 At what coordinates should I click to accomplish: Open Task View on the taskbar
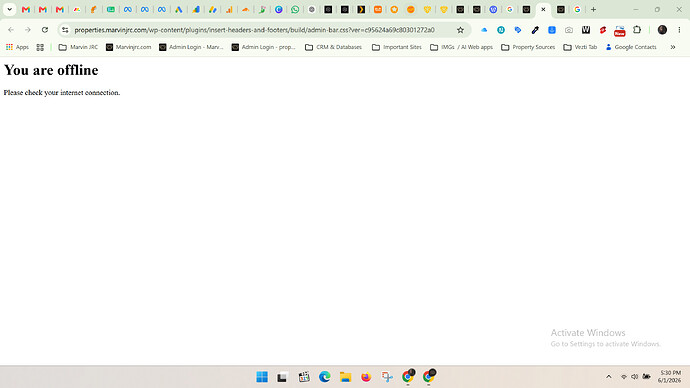point(282,377)
